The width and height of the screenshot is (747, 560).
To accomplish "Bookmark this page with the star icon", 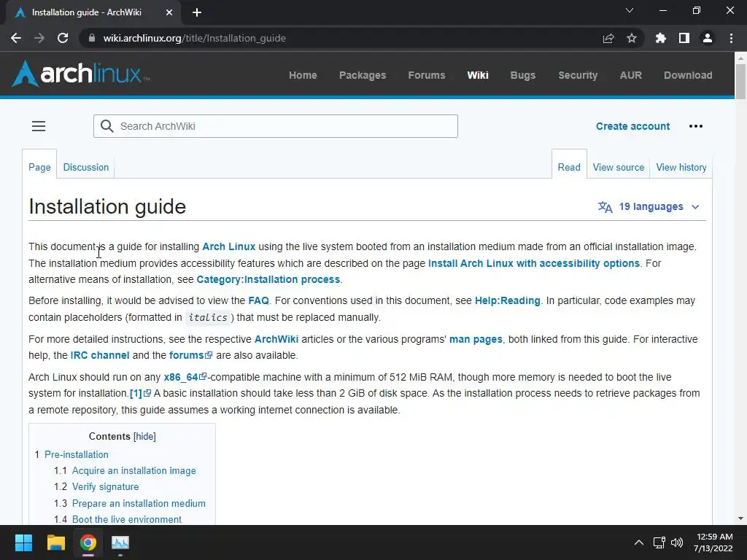I will pyautogui.click(x=632, y=38).
